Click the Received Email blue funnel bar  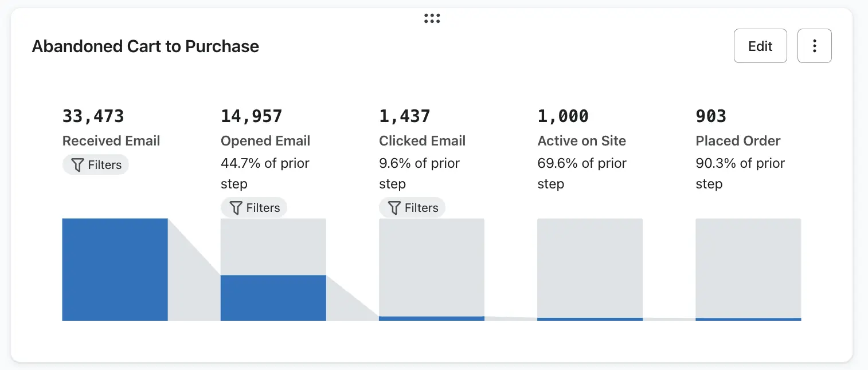pyautogui.click(x=115, y=269)
